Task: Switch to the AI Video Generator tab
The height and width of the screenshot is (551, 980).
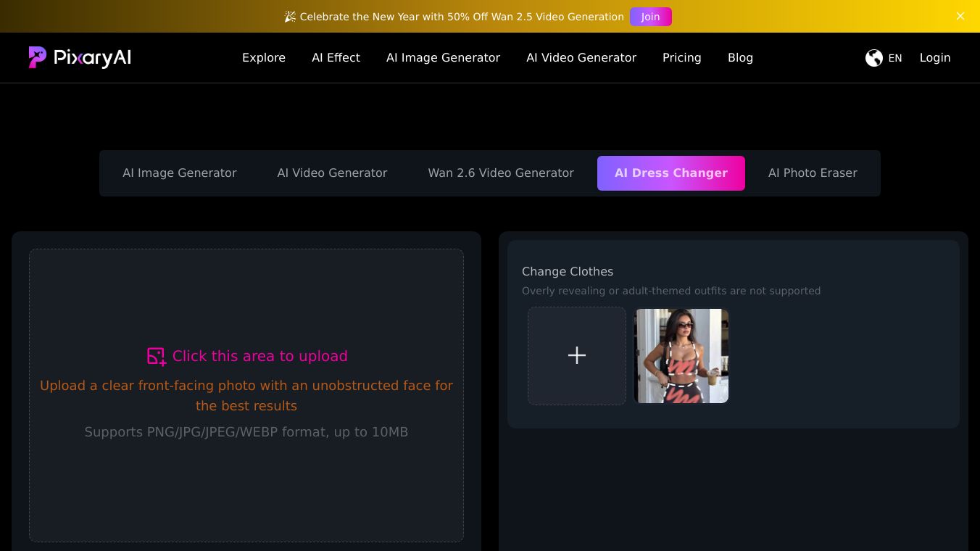Action: point(332,173)
